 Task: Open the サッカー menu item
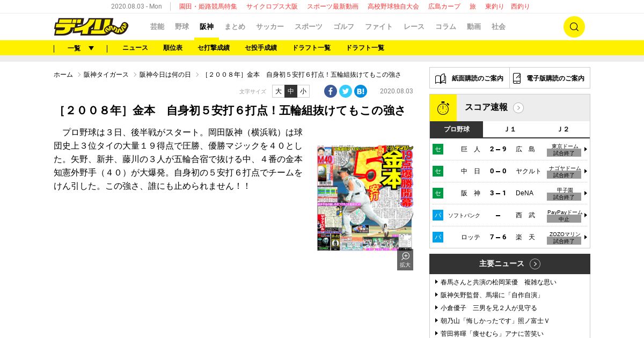point(270,27)
